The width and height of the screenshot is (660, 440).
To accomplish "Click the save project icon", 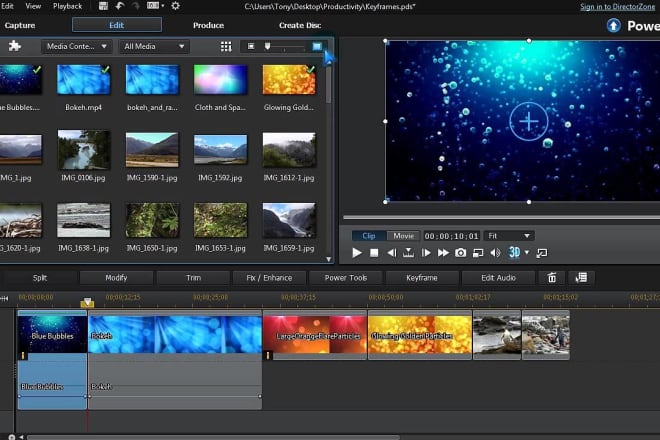I will (x=103, y=6).
